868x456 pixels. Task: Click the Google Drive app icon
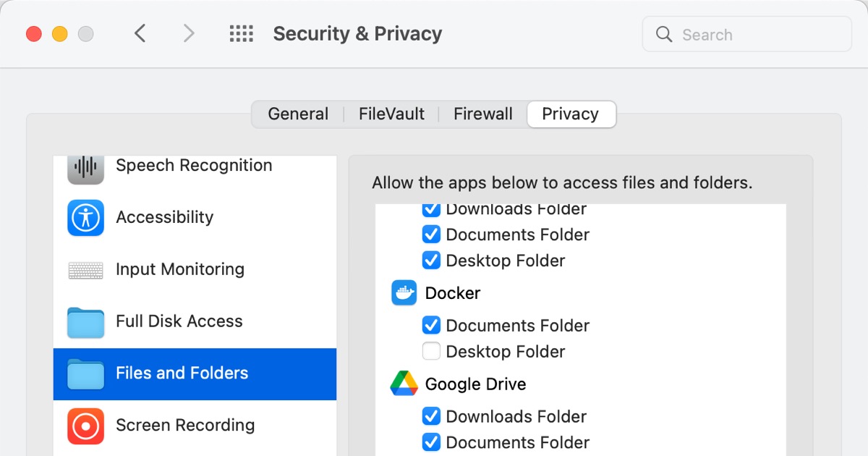(x=404, y=384)
